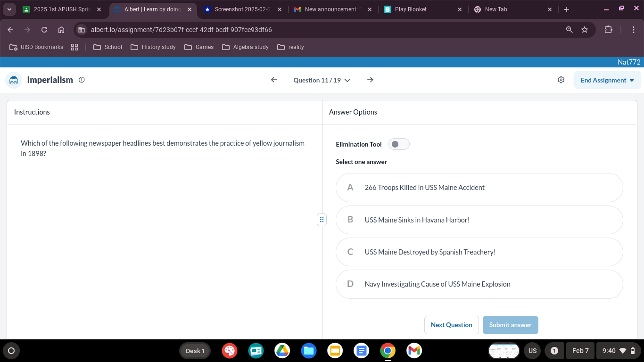Open the assignment settings gear
Viewport: 644px width, 362px height.
point(561,80)
